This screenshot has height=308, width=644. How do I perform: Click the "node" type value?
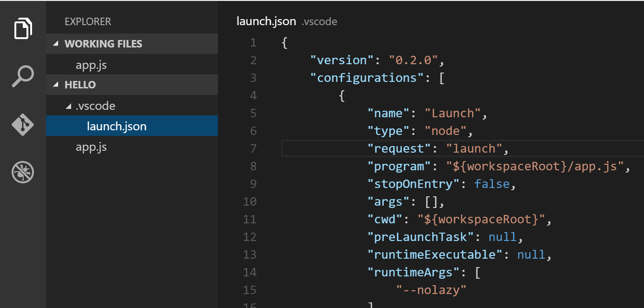(446, 130)
